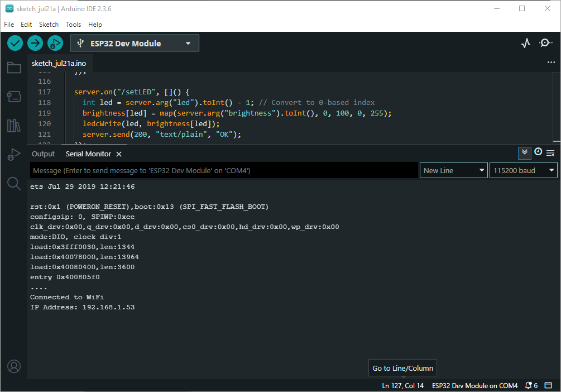Open the 115200 baud rate dropdown
Viewport: 561px width, 392px height.
pyautogui.click(x=524, y=170)
